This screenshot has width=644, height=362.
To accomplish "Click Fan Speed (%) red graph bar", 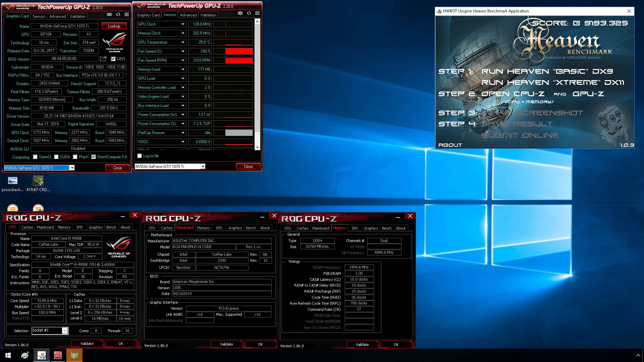I will (x=239, y=51).
